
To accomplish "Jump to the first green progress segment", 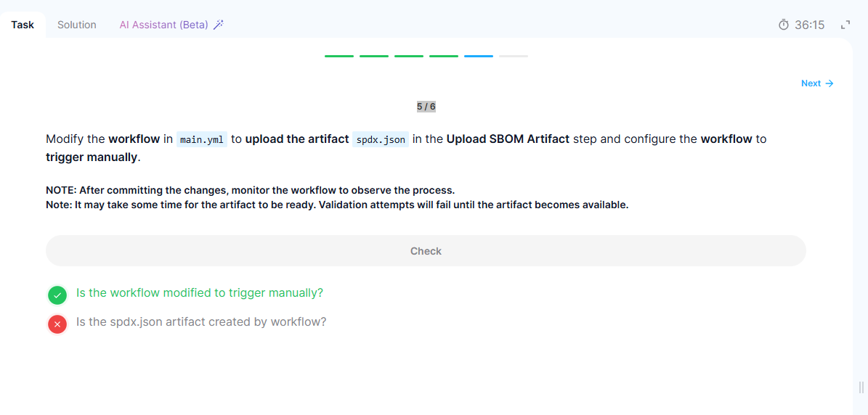I will tap(339, 56).
